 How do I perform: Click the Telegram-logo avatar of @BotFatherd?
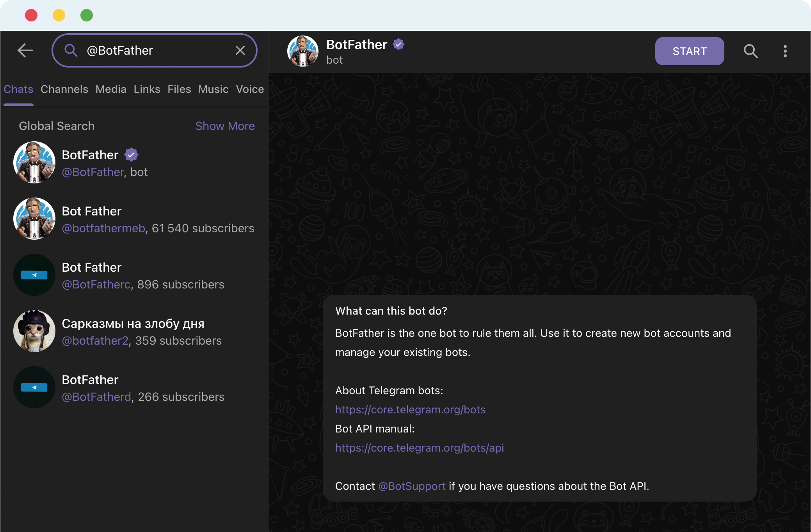[x=34, y=387]
